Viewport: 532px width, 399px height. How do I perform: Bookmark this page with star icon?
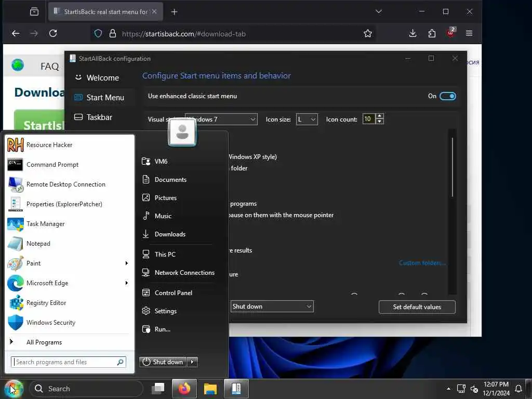pyautogui.click(x=368, y=33)
